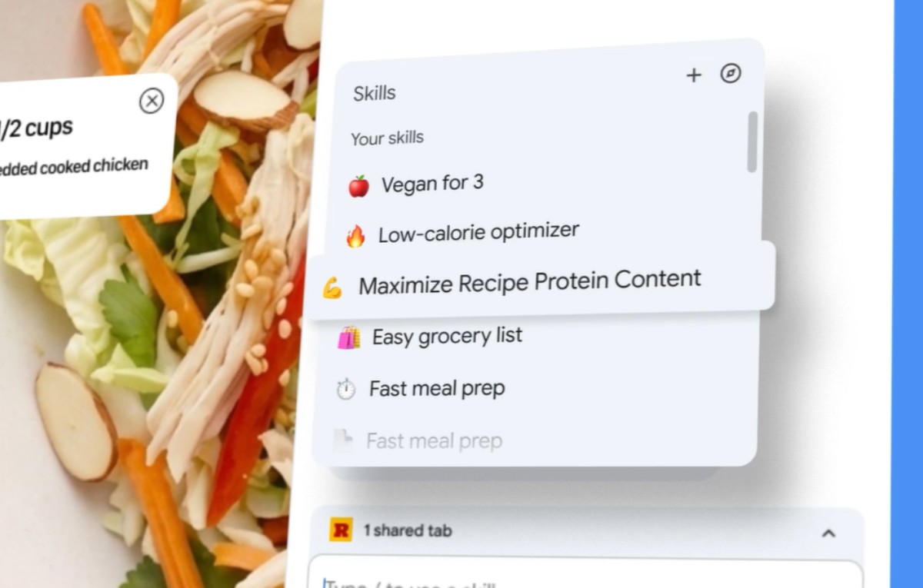The width and height of the screenshot is (923, 588).
Task: Click the plus icon to add a skill
Action: coord(694,75)
